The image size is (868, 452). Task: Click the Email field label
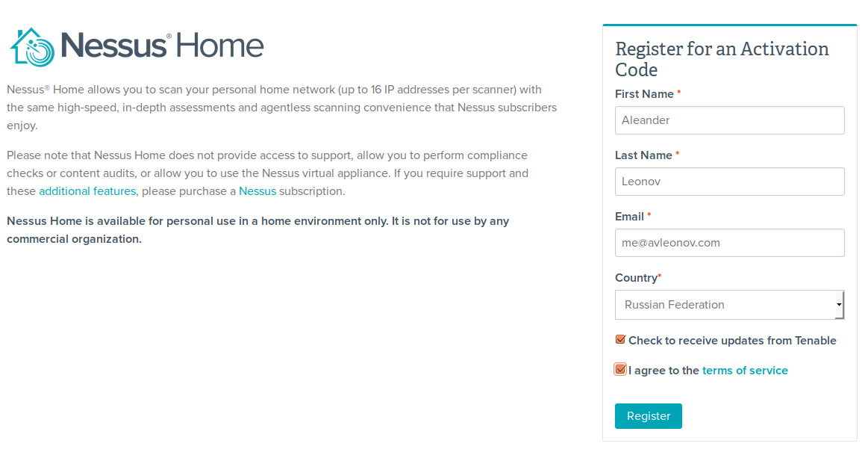[x=629, y=217]
